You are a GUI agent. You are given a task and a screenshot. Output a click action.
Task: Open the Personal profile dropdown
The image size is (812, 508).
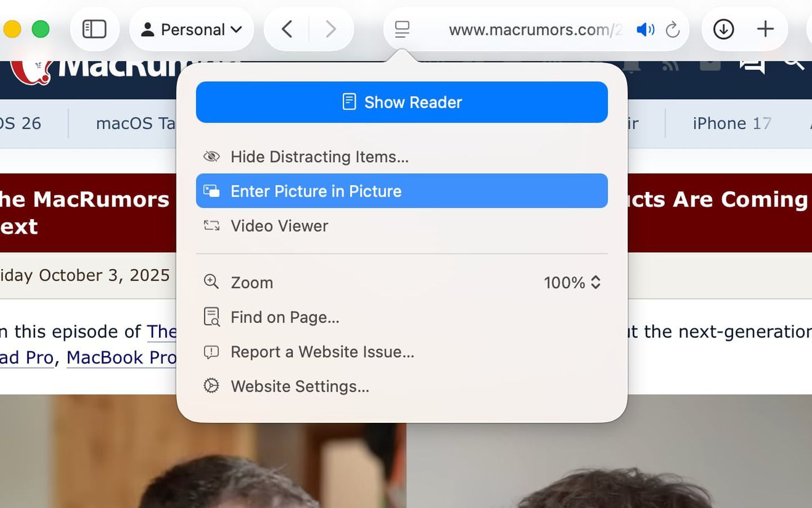tap(192, 29)
